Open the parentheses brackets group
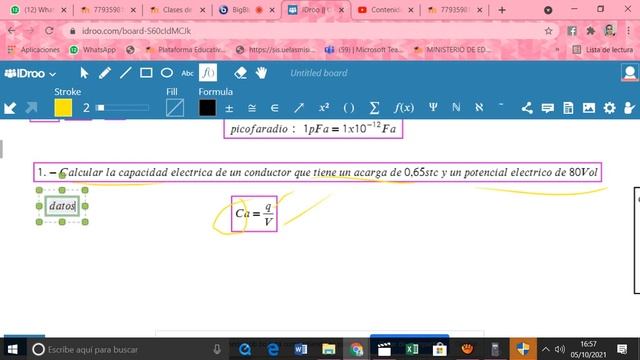The height and width of the screenshot is (360, 640). point(349,108)
